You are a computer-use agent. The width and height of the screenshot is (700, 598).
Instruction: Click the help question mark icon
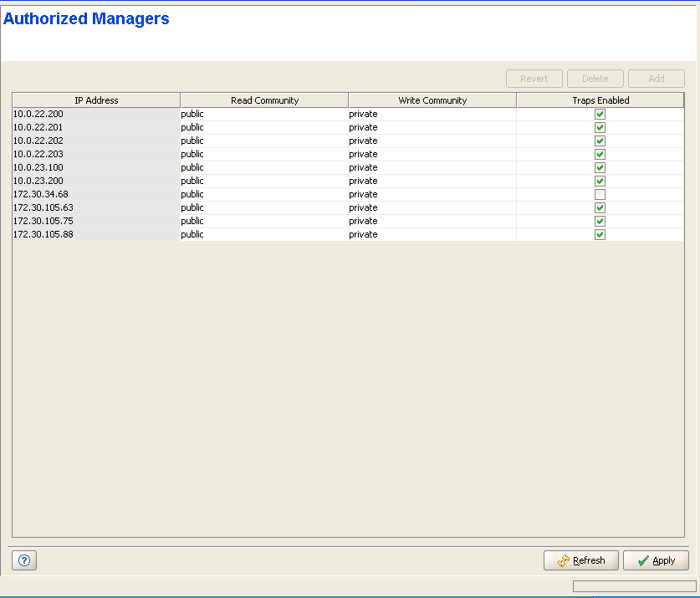(x=23, y=560)
